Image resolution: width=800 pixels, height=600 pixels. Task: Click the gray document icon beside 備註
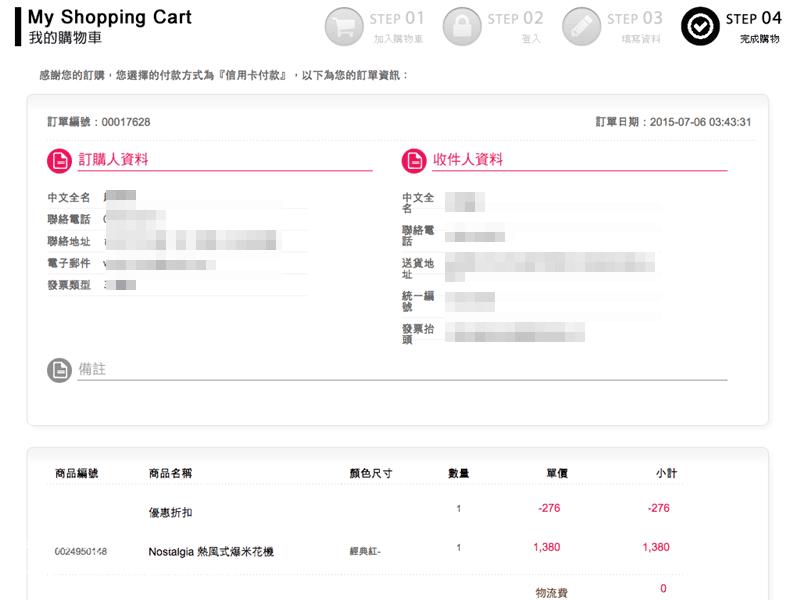click(x=60, y=370)
